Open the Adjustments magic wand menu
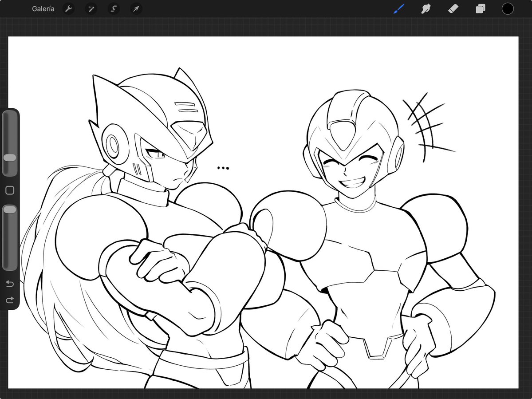 coord(91,9)
